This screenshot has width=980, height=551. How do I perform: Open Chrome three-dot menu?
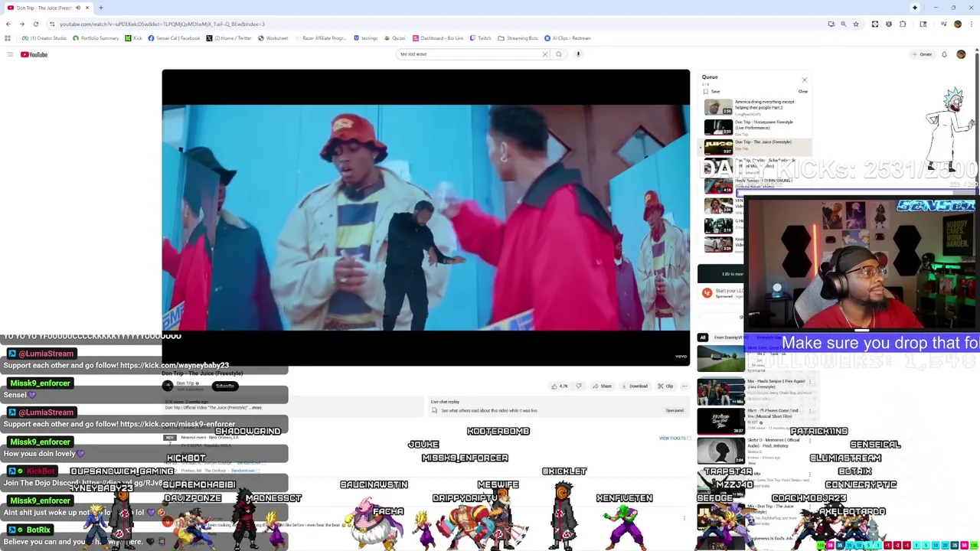point(971,24)
